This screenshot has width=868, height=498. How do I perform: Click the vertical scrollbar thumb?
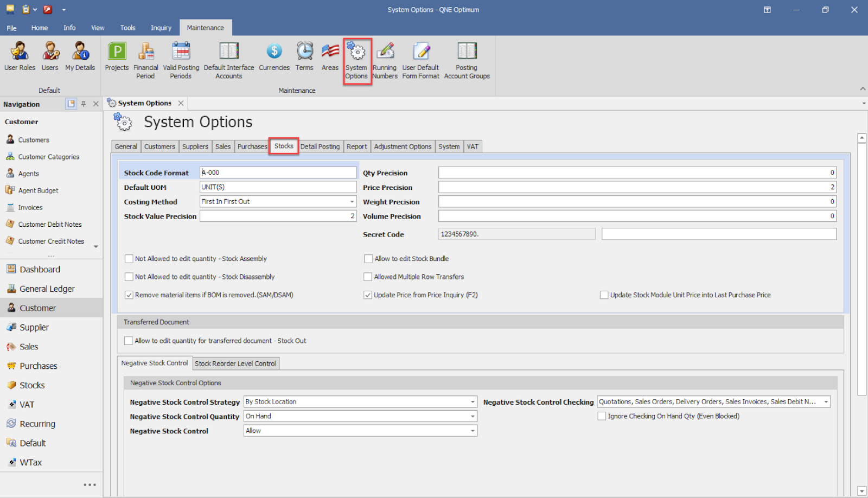862,269
